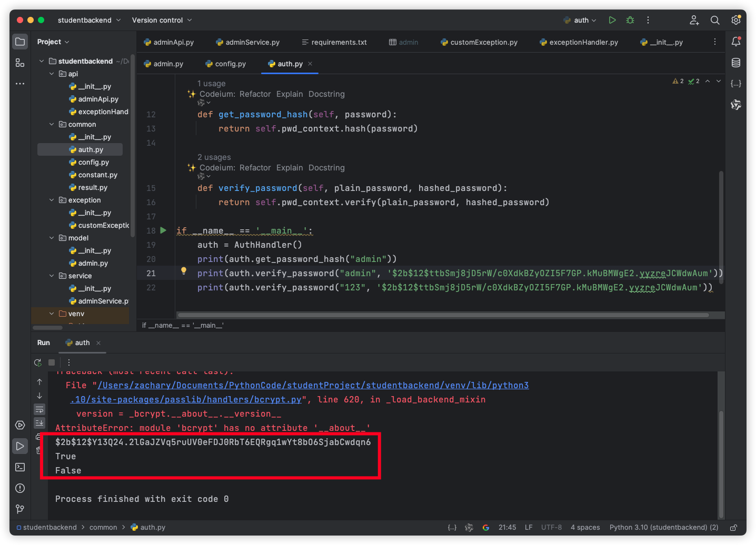Open the Terminal tool window
Viewport: 756px width, 545px height.
[x=20, y=467]
